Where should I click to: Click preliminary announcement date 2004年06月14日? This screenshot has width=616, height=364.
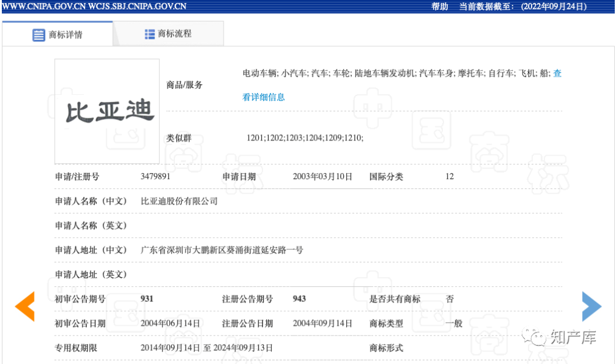(x=171, y=323)
